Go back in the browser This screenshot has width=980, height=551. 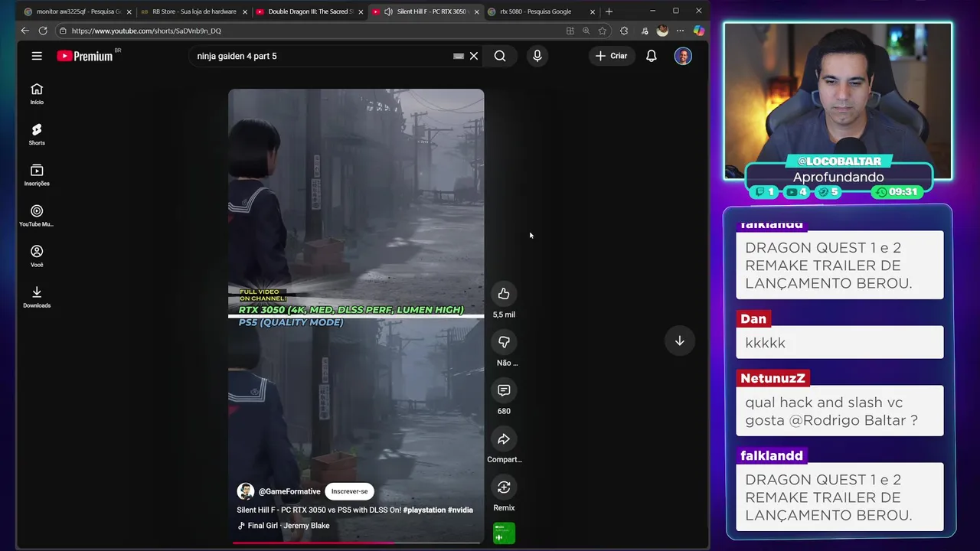[24, 31]
